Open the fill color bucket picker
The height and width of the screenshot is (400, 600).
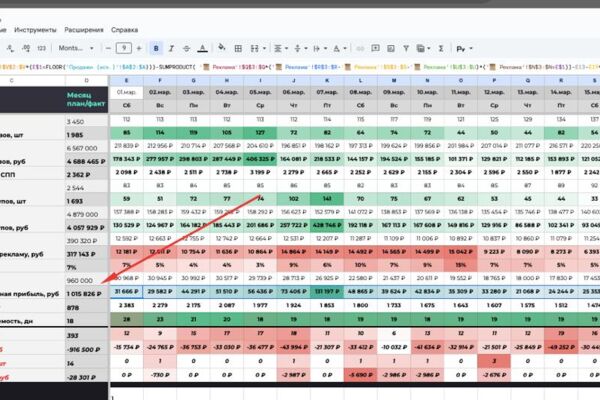tap(222, 48)
